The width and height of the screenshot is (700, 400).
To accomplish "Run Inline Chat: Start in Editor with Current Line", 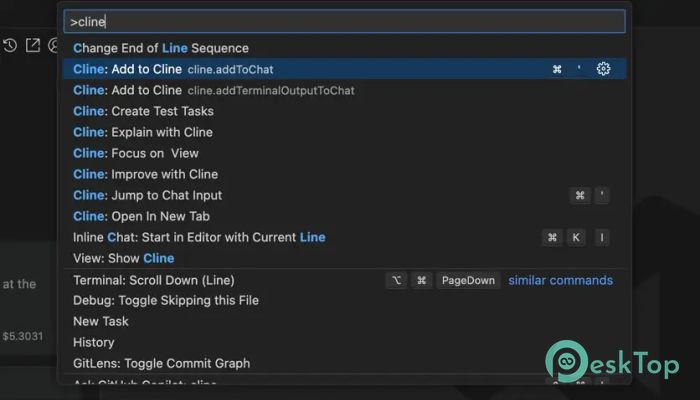I will click(344, 237).
